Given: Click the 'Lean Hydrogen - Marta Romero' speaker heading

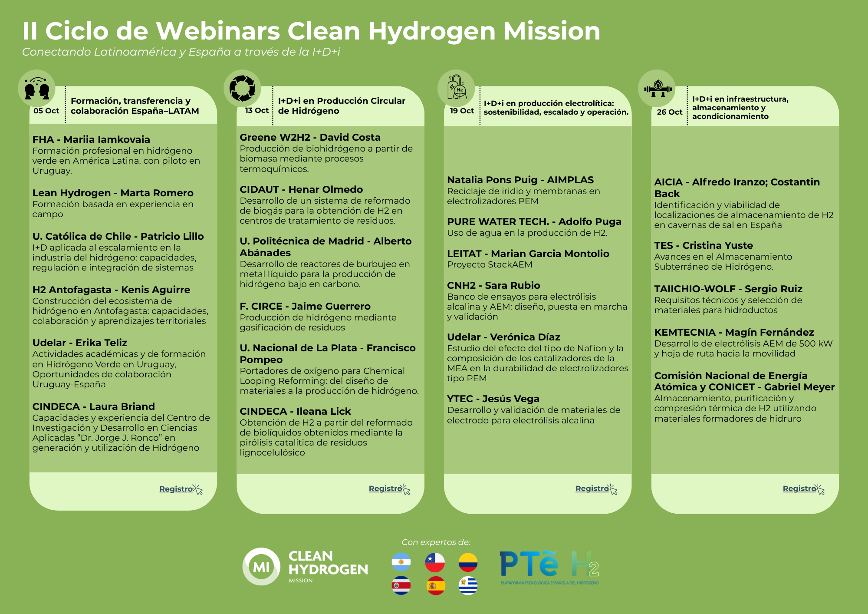Looking at the screenshot, I should pos(113,193).
